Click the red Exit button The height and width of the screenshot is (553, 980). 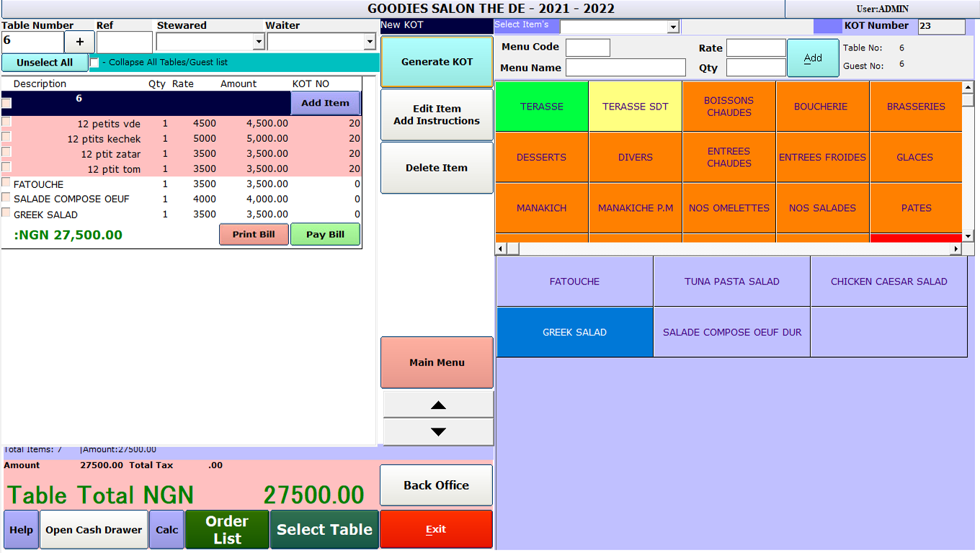[437, 529]
